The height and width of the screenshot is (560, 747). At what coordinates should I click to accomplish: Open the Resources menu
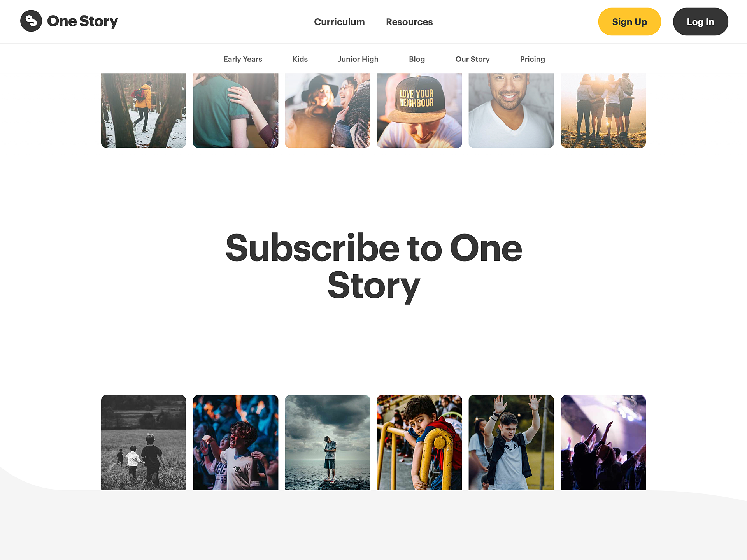tap(409, 22)
